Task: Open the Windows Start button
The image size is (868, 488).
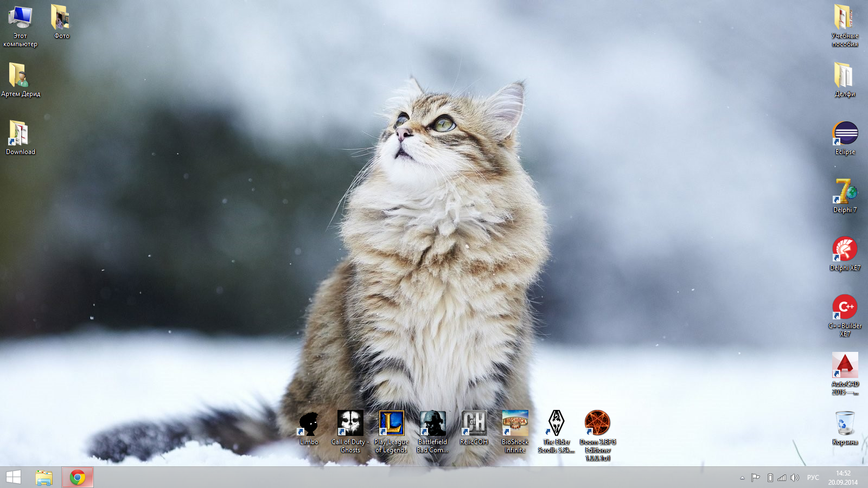Action: [13, 477]
